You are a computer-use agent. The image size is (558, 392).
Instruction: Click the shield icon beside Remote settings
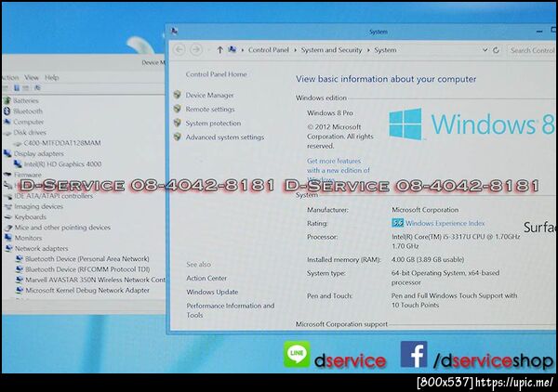tap(178, 109)
